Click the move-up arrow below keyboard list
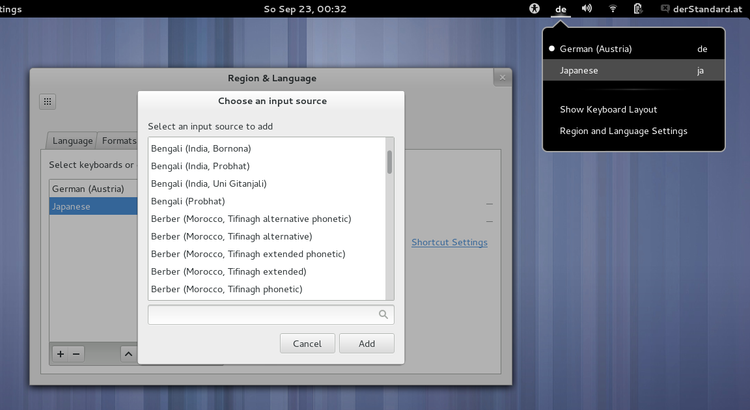 pos(128,353)
